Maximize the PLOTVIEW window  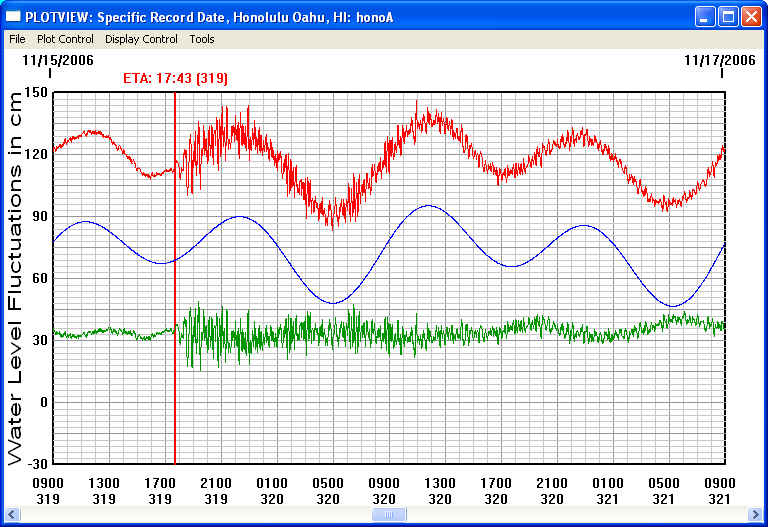point(728,17)
